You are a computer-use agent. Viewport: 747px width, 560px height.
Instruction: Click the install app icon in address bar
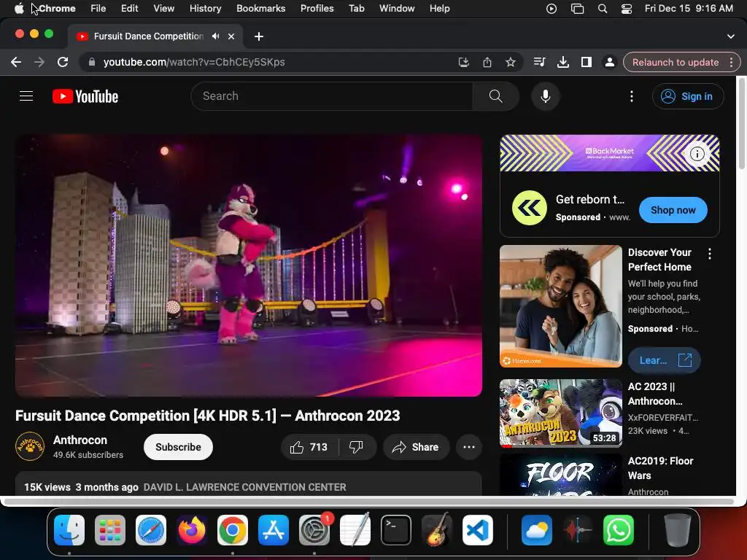pos(463,62)
